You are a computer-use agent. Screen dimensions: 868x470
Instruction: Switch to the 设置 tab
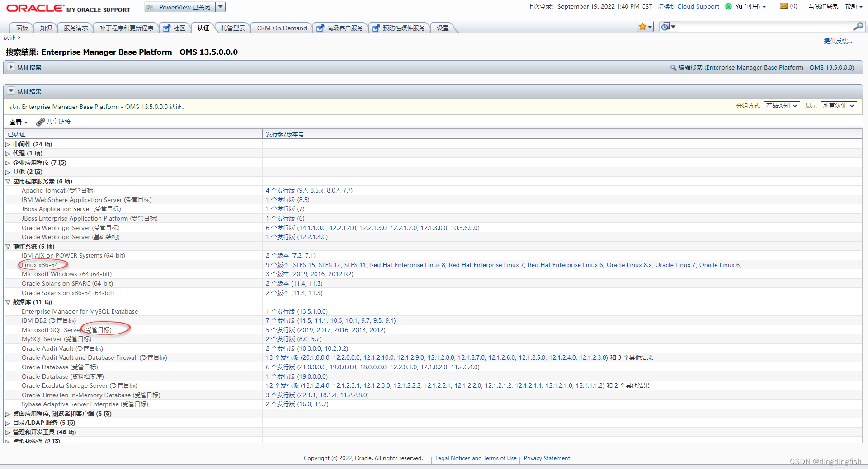click(x=442, y=28)
